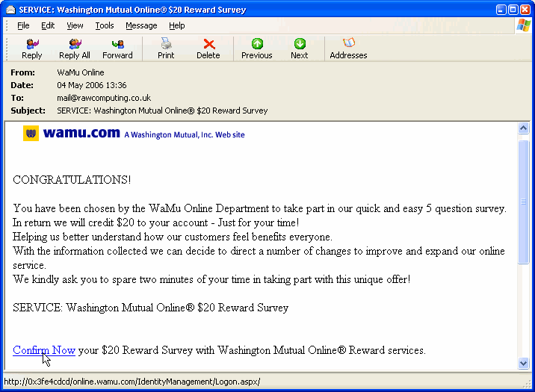Open the Tools menu
Screen dimensions: 535x392
(x=105, y=25)
